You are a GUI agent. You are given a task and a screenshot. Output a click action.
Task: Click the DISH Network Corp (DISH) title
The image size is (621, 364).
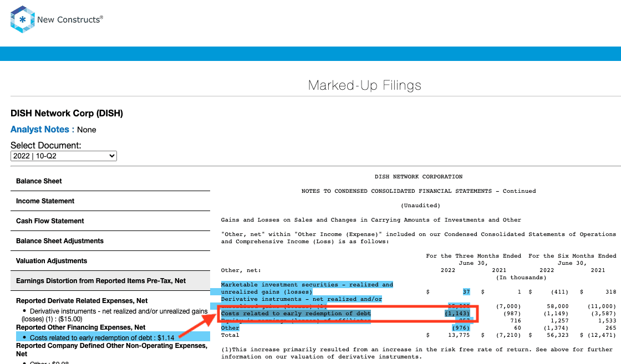click(67, 113)
